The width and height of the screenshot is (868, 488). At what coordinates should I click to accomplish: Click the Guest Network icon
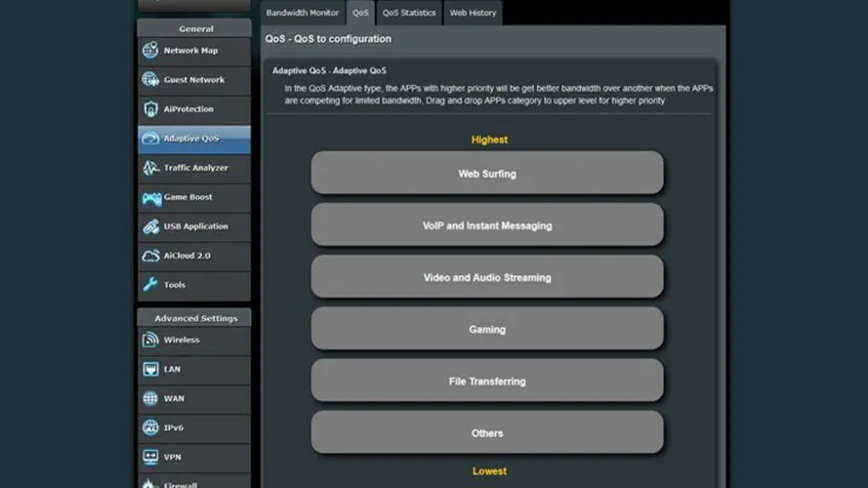pyautogui.click(x=150, y=80)
